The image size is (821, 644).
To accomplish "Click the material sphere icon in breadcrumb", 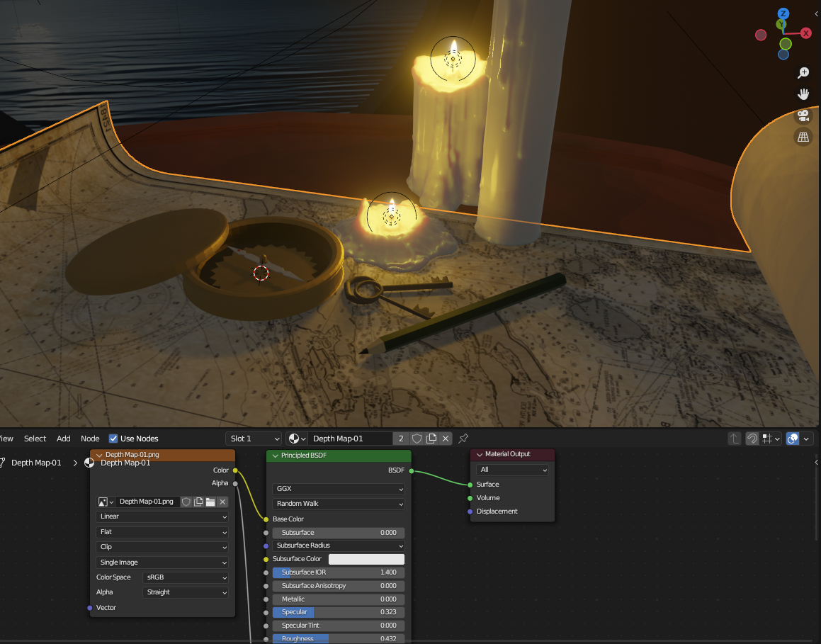I will click(x=89, y=463).
